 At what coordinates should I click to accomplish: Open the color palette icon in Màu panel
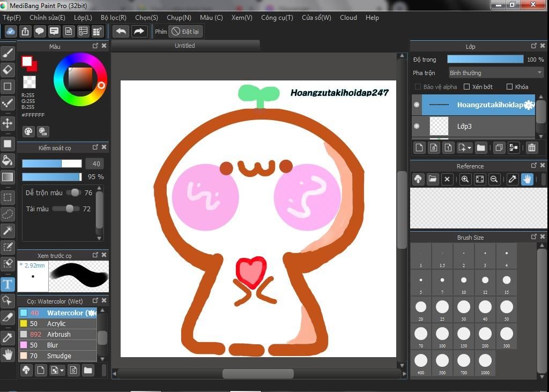tap(28, 131)
